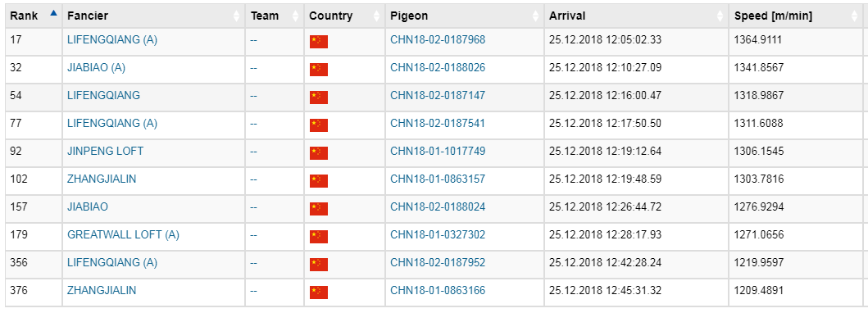Viewport: 868px width, 313px height.
Task: Sort by Pigeon column sort arrows
Action: point(535,16)
